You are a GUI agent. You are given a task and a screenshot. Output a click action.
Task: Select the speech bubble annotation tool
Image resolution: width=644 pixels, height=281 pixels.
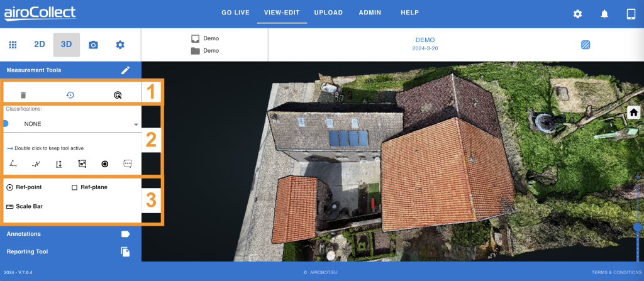pyautogui.click(x=128, y=163)
